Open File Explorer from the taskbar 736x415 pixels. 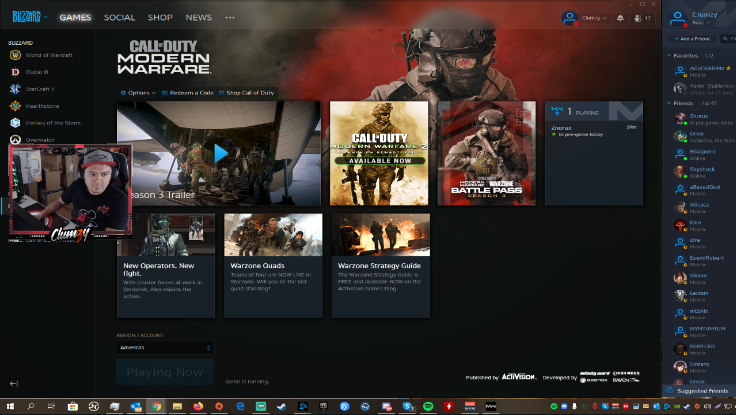pos(177,406)
